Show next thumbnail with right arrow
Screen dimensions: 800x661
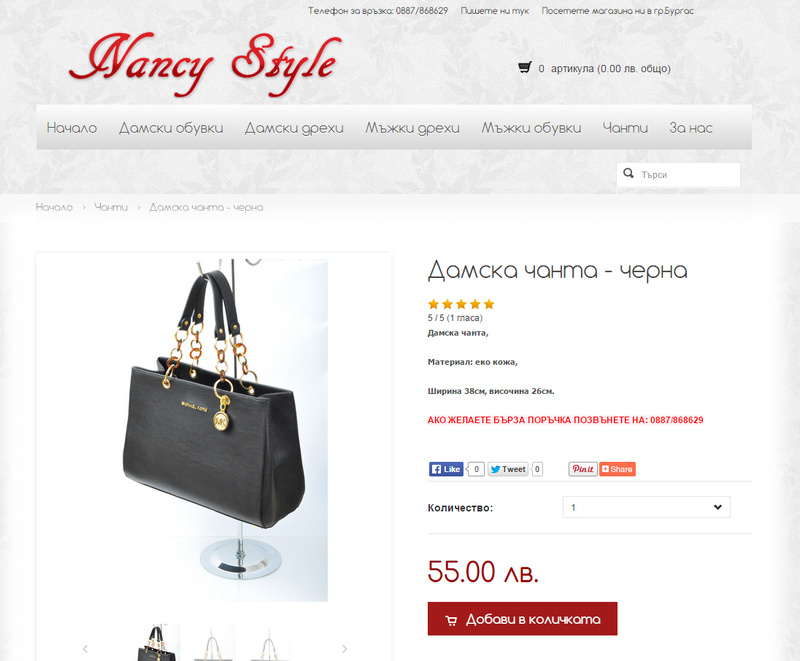tap(344, 649)
